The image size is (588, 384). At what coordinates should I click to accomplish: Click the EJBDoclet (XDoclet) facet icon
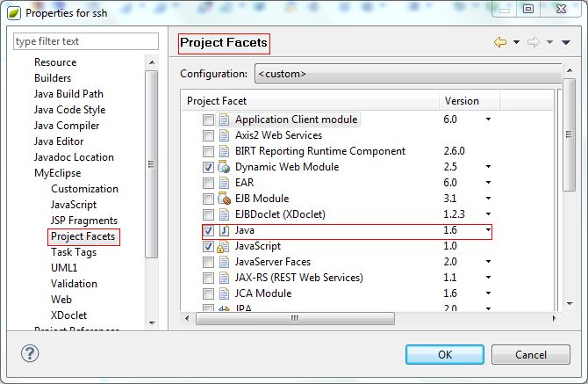click(x=224, y=214)
